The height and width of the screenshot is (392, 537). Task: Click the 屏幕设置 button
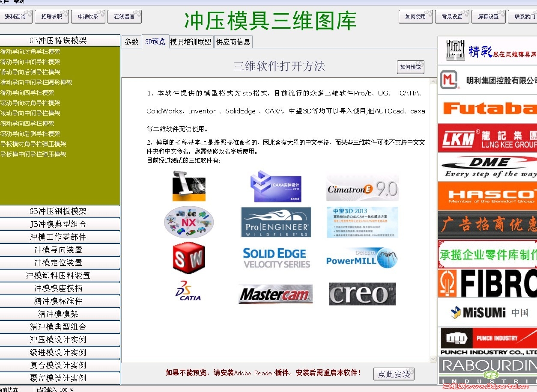coord(489,17)
